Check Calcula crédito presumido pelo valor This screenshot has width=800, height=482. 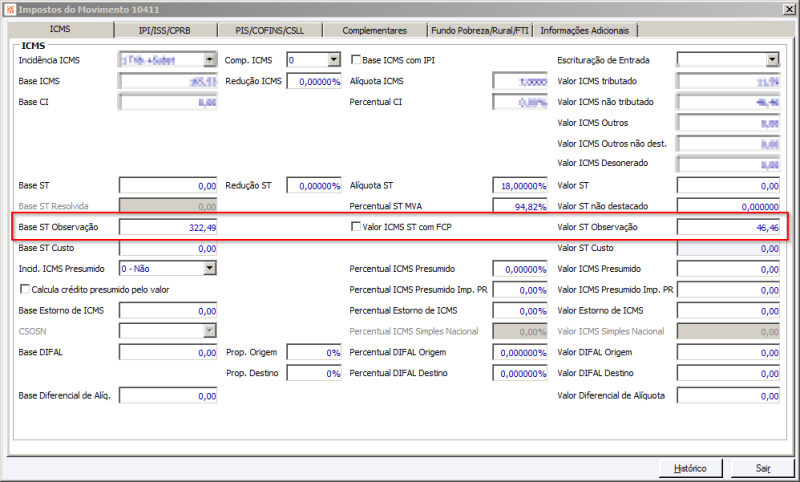(x=24, y=289)
